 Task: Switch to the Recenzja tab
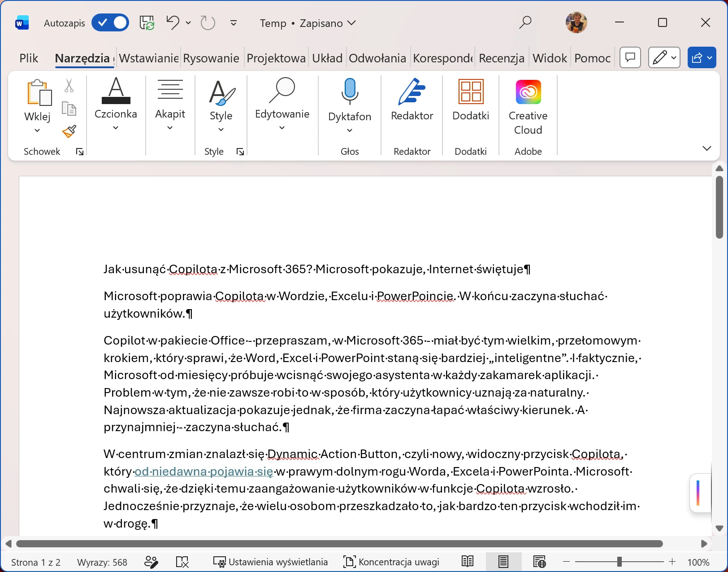click(502, 58)
